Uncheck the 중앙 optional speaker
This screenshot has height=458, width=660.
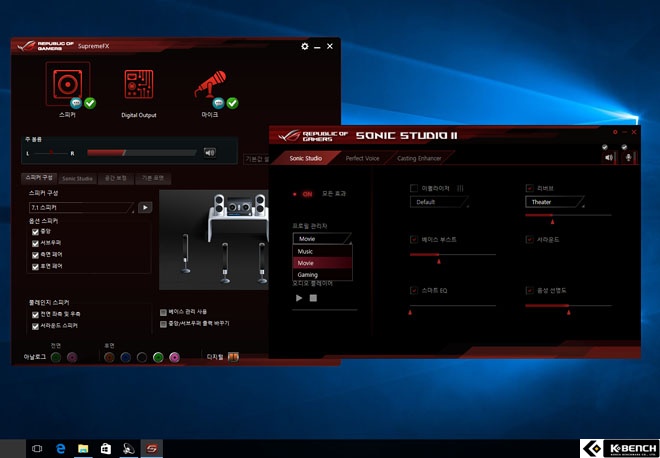35,232
